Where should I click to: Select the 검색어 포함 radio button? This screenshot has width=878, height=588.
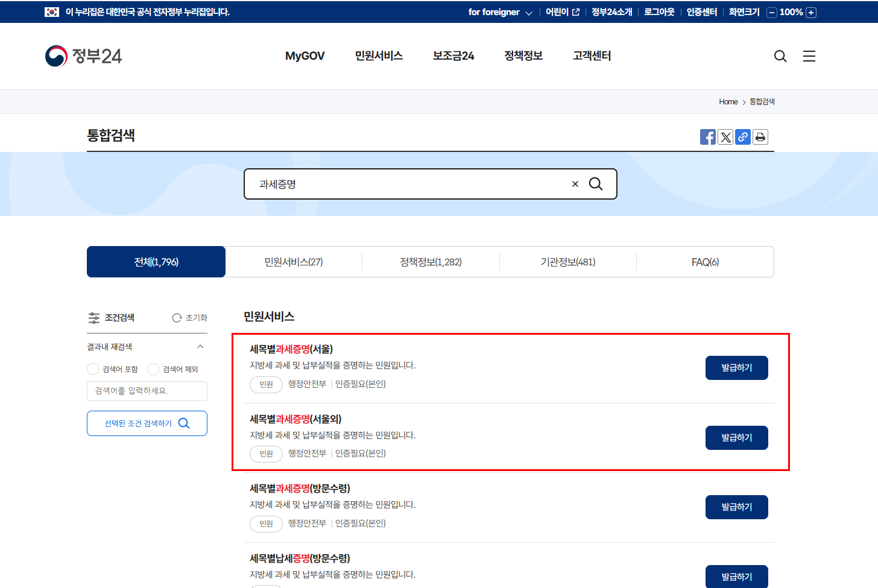click(92, 368)
